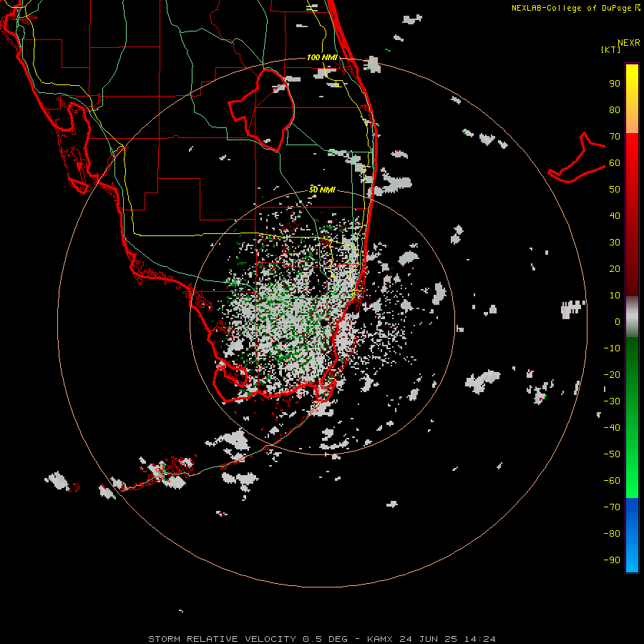Screen dimensions: 644x644
Task: Click the 30 value on the velocity scale
Action: (615, 243)
